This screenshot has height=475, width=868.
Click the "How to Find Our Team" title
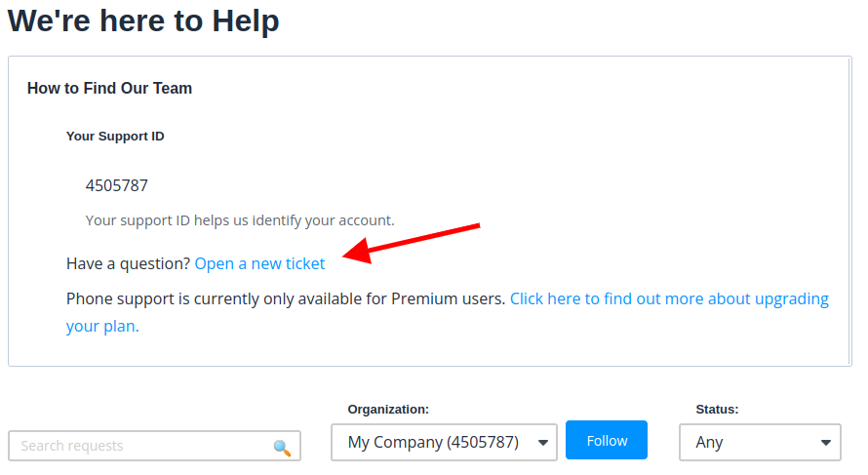pyautogui.click(x=109, y=89)
